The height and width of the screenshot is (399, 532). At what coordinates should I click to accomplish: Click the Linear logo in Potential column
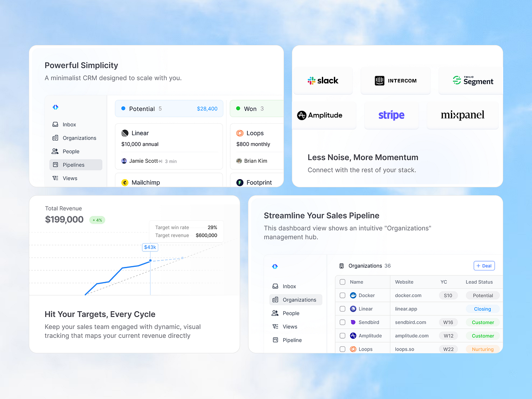[125, 133]
